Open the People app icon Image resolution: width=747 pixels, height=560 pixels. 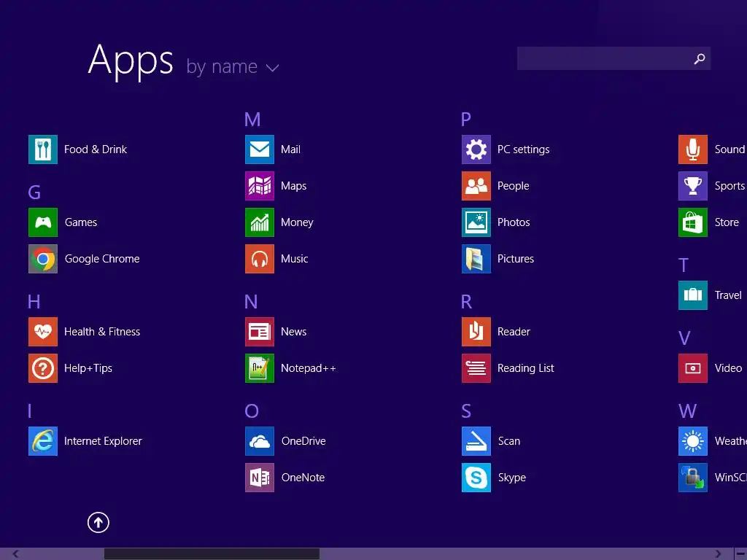click(476, 186)
